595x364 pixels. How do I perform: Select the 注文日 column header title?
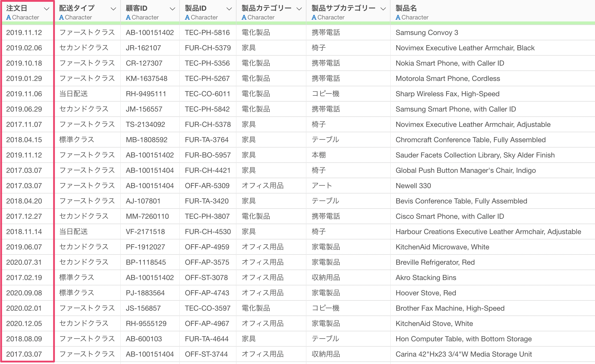[17, 8]
